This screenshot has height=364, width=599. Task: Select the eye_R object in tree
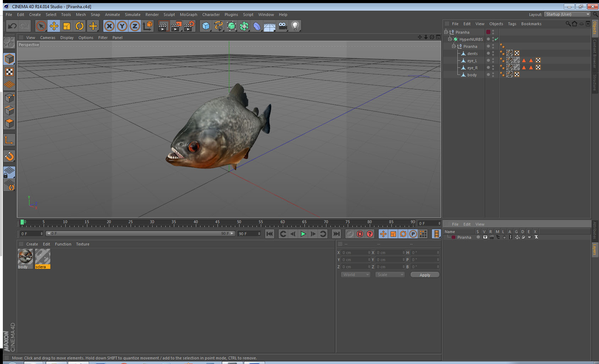click(x=472, y=68)
